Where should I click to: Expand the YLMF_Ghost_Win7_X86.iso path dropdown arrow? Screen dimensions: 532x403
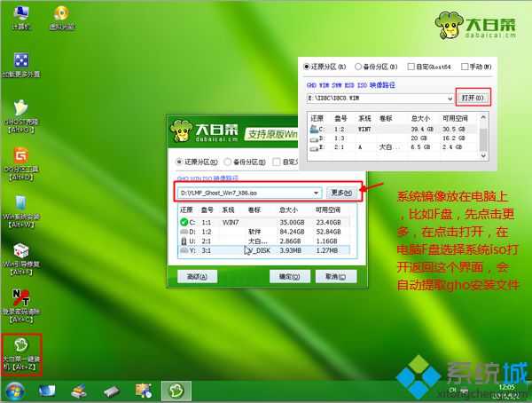coord(316,193)
